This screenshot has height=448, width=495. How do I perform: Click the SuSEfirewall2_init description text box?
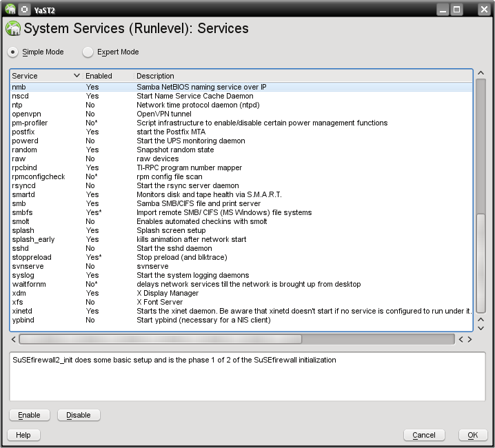tap(247, 376)
